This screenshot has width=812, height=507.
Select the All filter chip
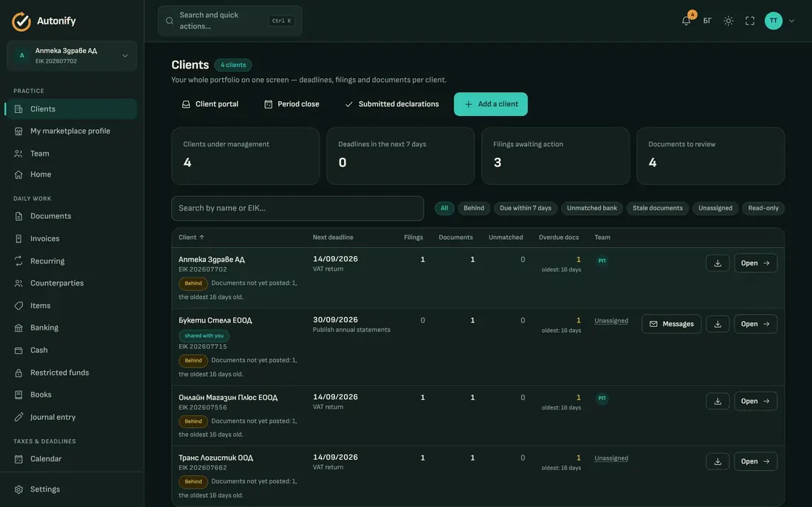pos(444,208)
